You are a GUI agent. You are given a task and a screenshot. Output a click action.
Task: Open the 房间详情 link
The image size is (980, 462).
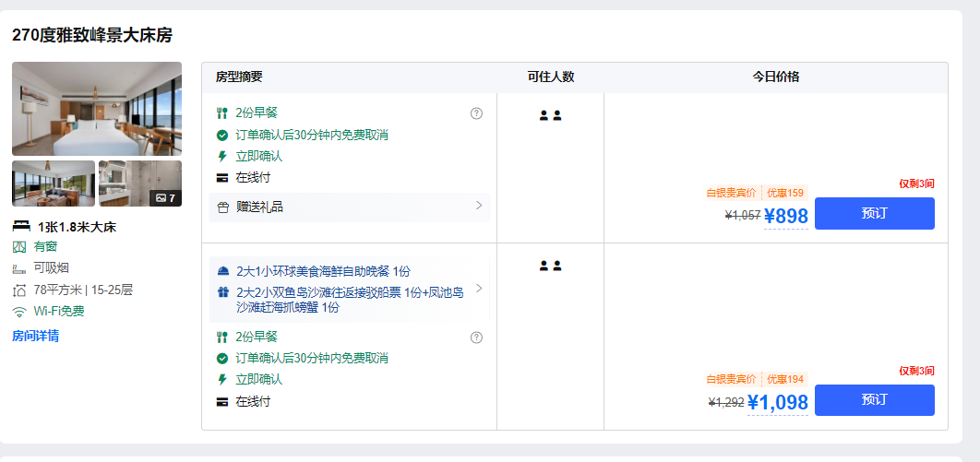point(36,336)
